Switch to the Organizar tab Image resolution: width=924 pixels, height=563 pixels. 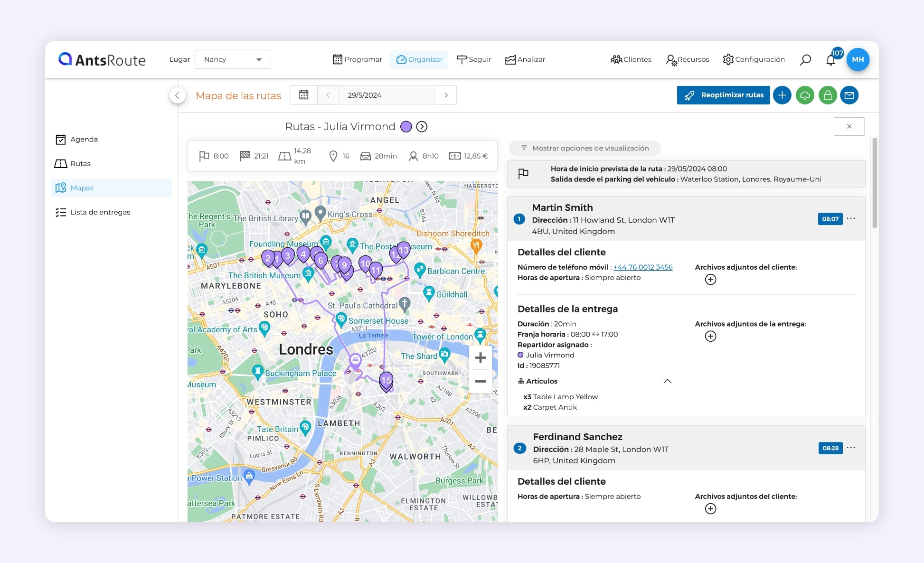coord(419,59)
